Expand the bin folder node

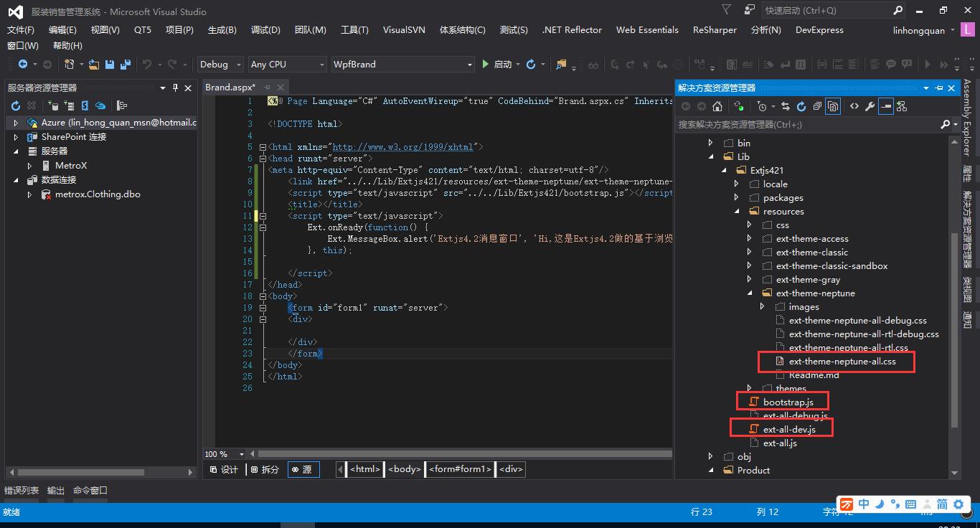pos(711,143)
